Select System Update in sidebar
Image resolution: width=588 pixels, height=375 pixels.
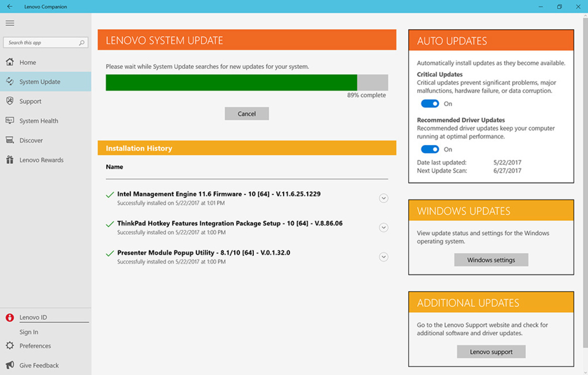tap(45, 82)
